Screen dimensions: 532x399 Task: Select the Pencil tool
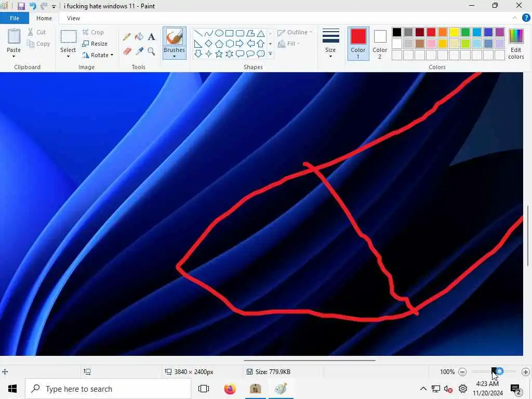tap(127, 37)
